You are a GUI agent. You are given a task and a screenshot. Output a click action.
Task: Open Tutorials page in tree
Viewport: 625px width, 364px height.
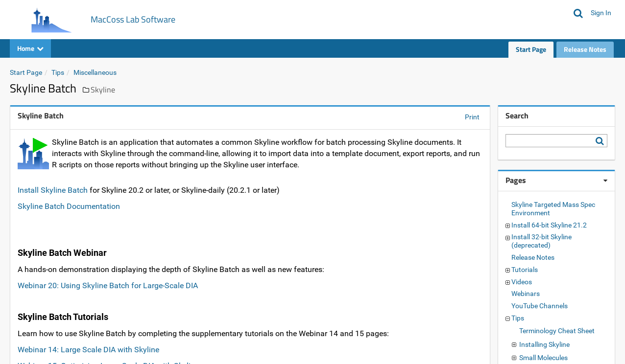525,270
